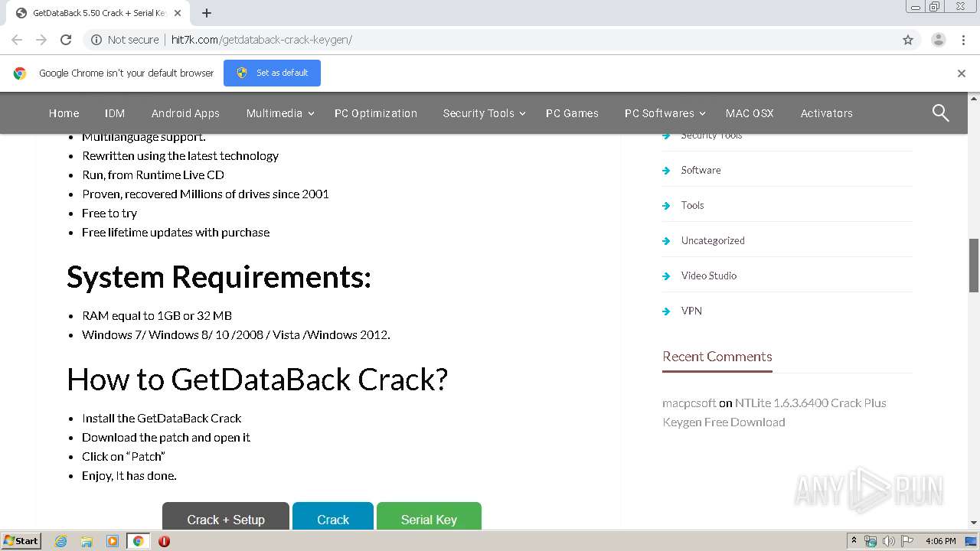Viewport: 980px width, 551px height.
Task: Open the Chrome profile avatar
Action: [939, 40]
